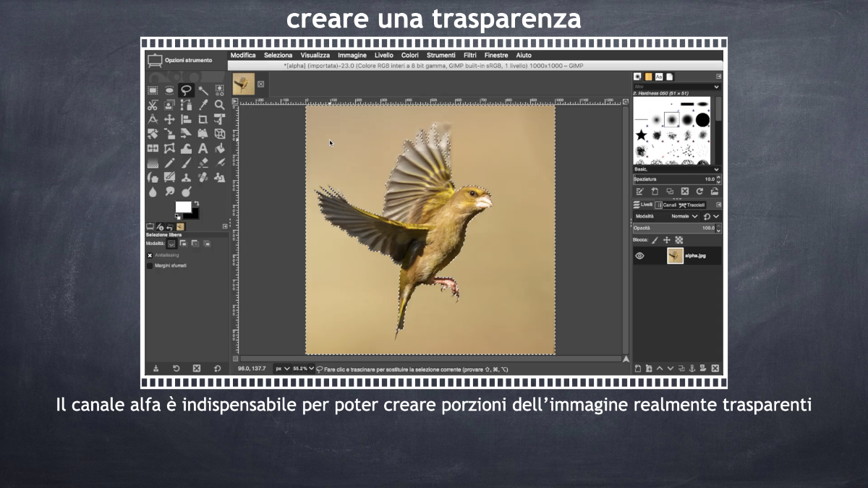
Task: Select the Fuzzy Select magic wand tool
Action: click(203, 90)
